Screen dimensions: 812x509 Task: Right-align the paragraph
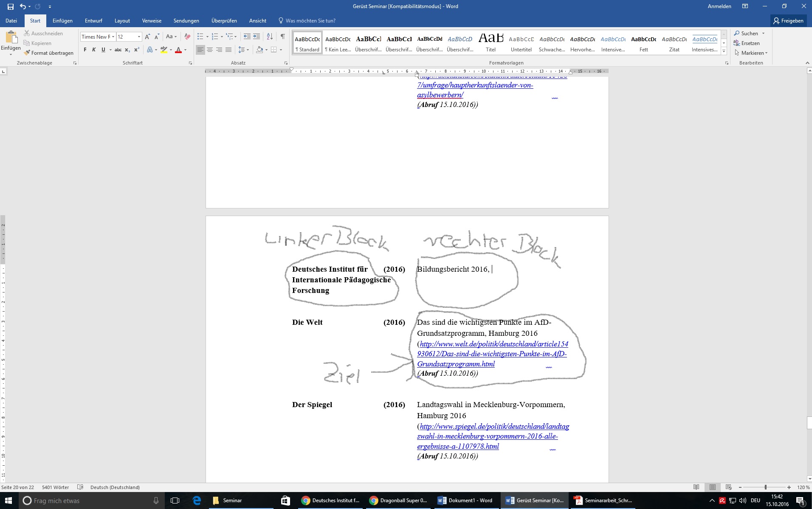[219, 50]
